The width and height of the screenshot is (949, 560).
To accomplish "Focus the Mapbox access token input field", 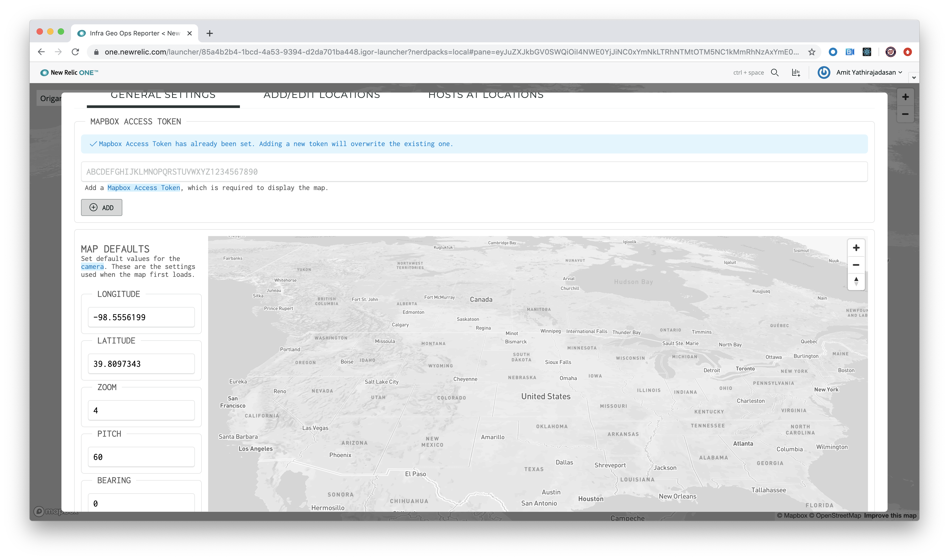I will click(x=474, y=172).
